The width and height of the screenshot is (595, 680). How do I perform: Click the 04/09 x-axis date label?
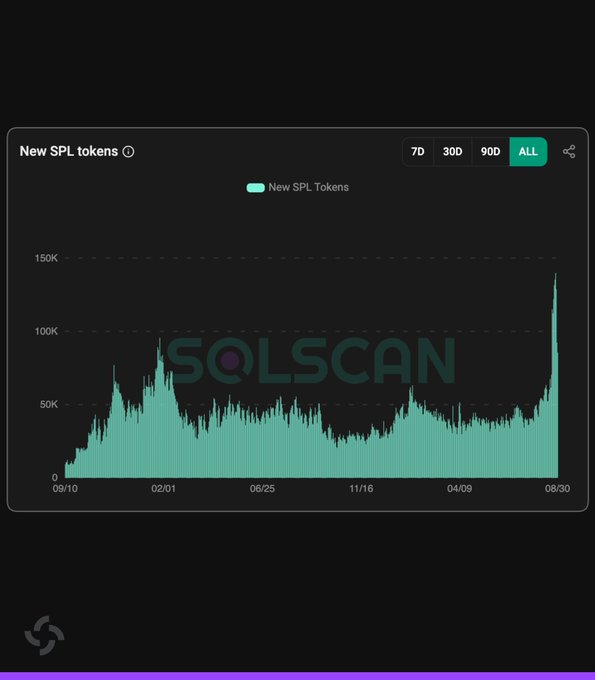click(459, 488)
